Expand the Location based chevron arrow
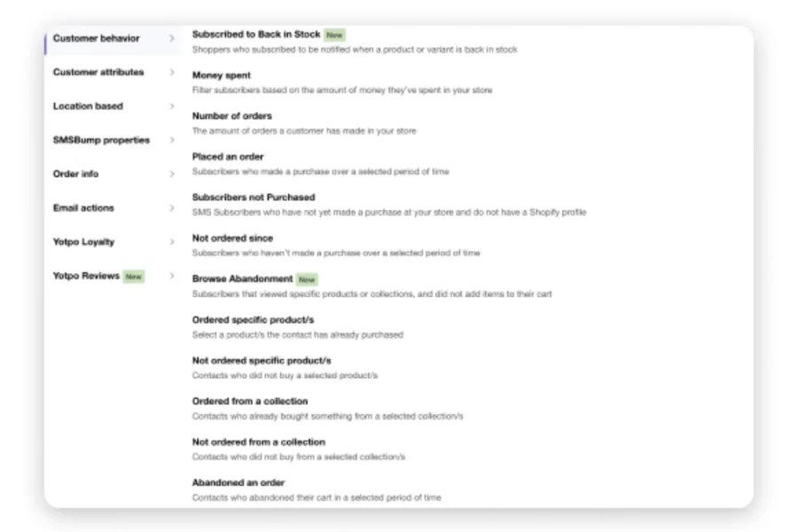Viewport: 798px width, 532px height. [171, 106]
